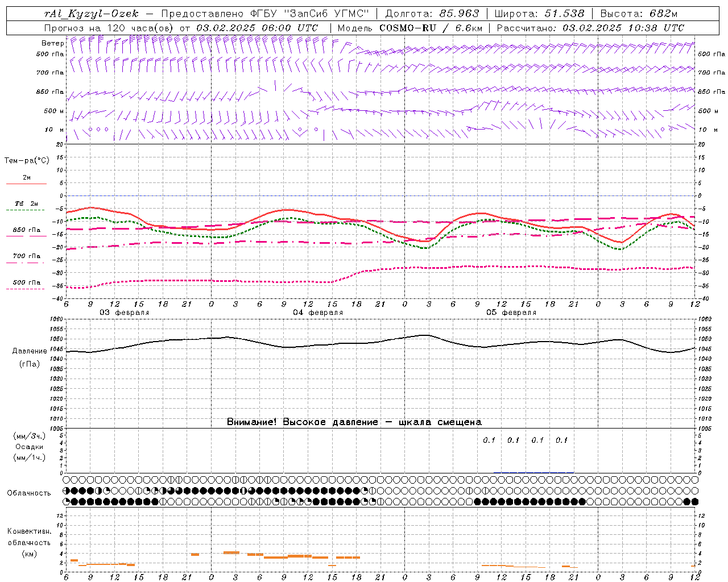Click the 850 гПа temperature legend entry
The image size is (728, 582).
click(x=27, y=230)
